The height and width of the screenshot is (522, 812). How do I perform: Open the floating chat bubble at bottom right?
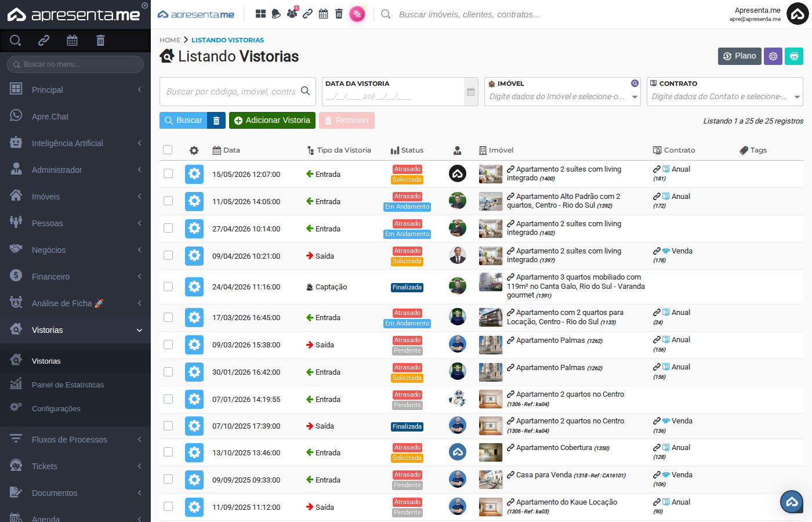[792, 502]
